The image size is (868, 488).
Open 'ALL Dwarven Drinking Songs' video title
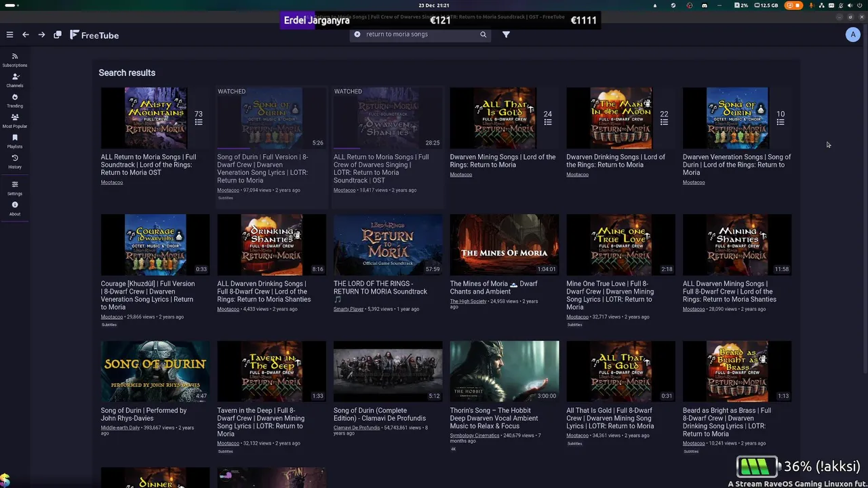point(264,291)
